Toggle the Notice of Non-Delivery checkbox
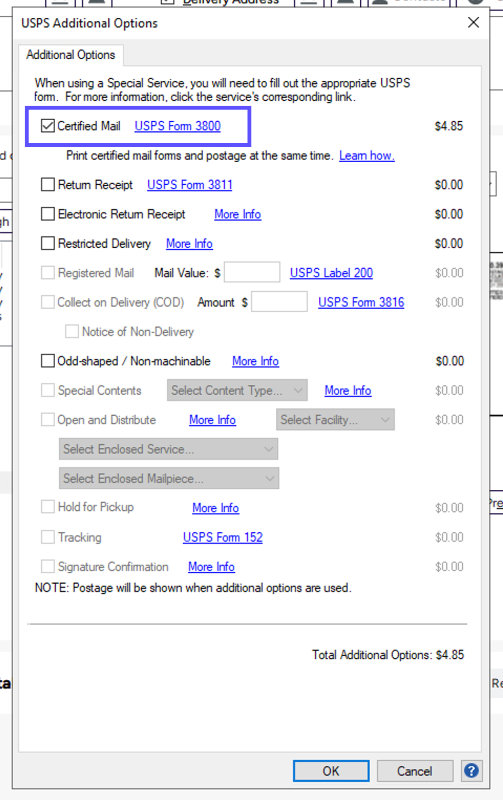Image resolution: width=503 pixels, height=800 pixels. click(72, 332)
